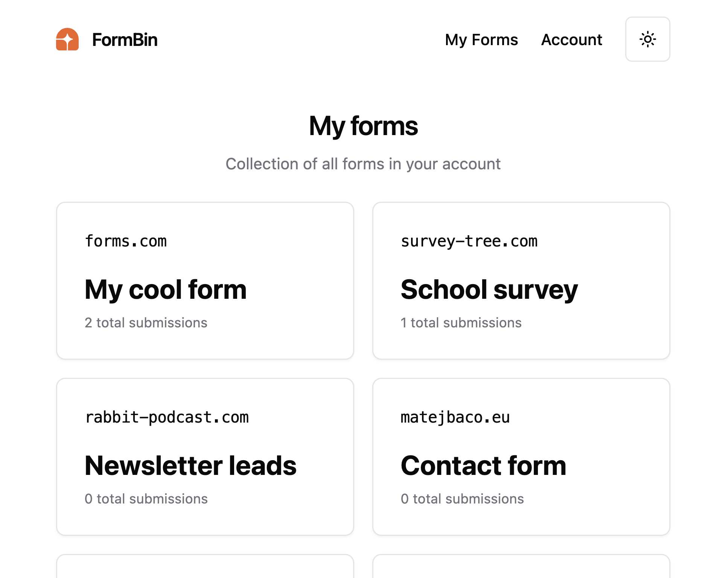Click the survey-tree.com domain label
This screenshot has width=728, height=578.
[x=469, y=241]
